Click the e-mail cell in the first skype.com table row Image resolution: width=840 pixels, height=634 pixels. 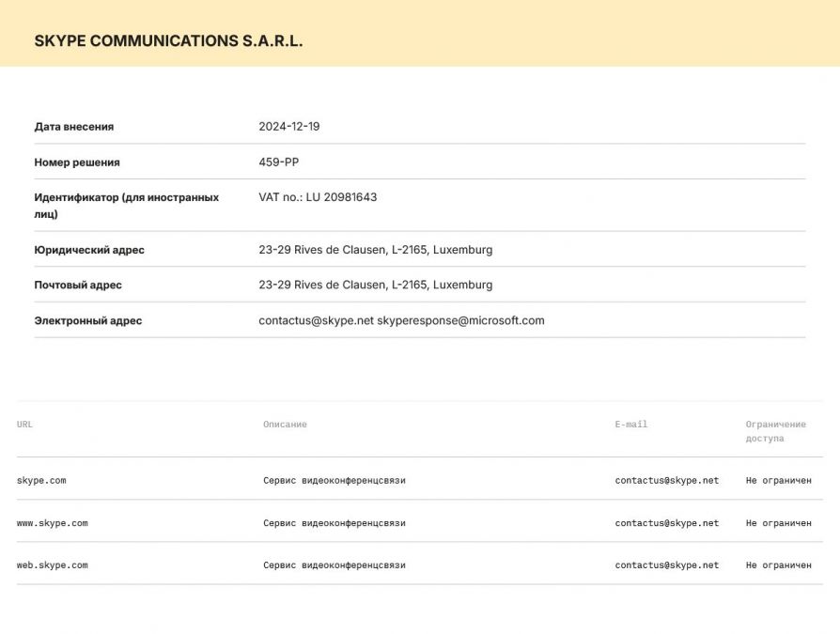click(667, 480)
